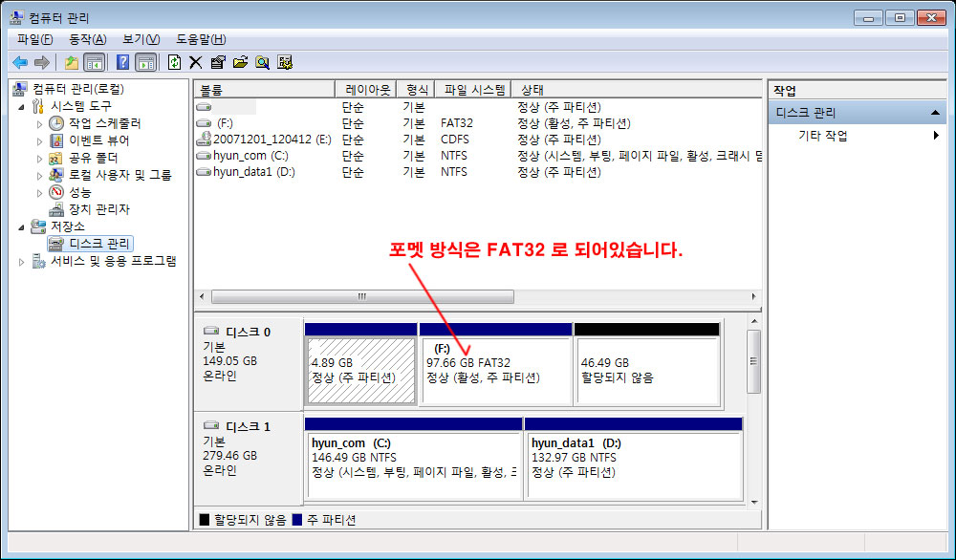956x560 pixels.
Task: Collapse the 시스템 도구 node arrow
Action: pos(22,107)
